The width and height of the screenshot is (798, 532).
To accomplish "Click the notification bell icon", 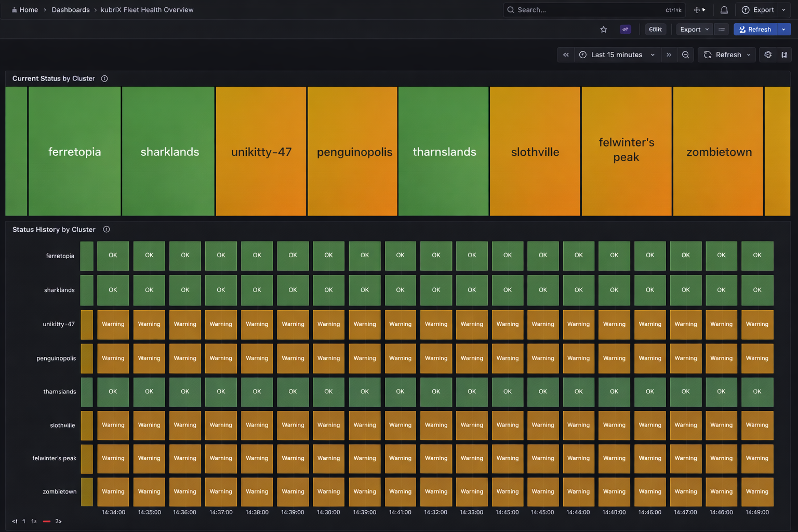I will point(724,9).
